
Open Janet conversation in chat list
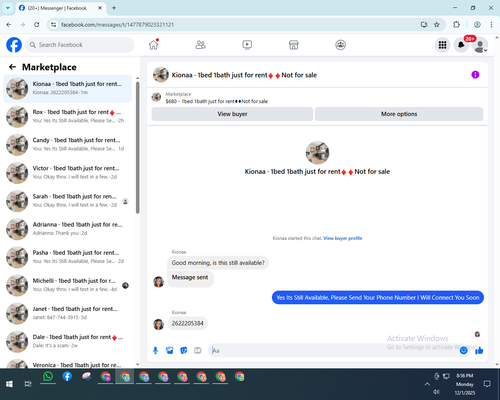point(67,313)
